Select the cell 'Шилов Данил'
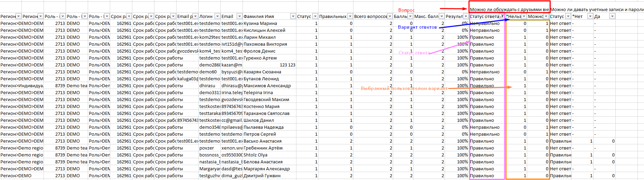Screen dimensions: 644x180 pyautogui.click(x=269, y=120)
